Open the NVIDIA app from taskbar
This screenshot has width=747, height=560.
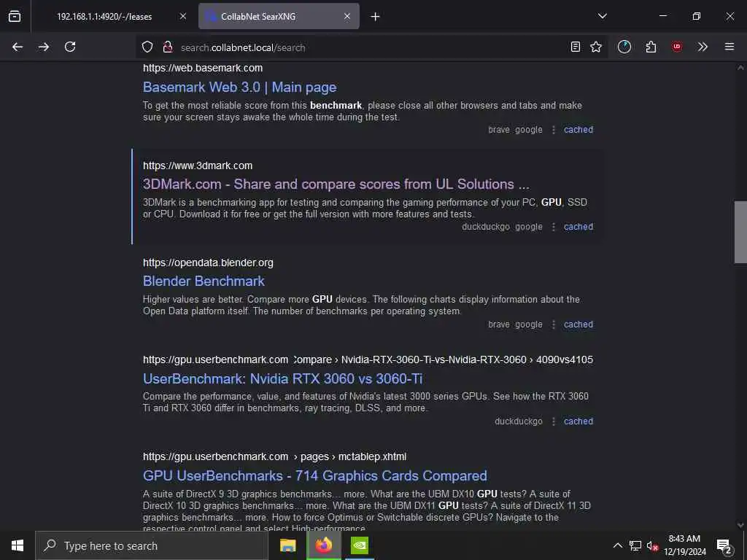click(359, 545)
